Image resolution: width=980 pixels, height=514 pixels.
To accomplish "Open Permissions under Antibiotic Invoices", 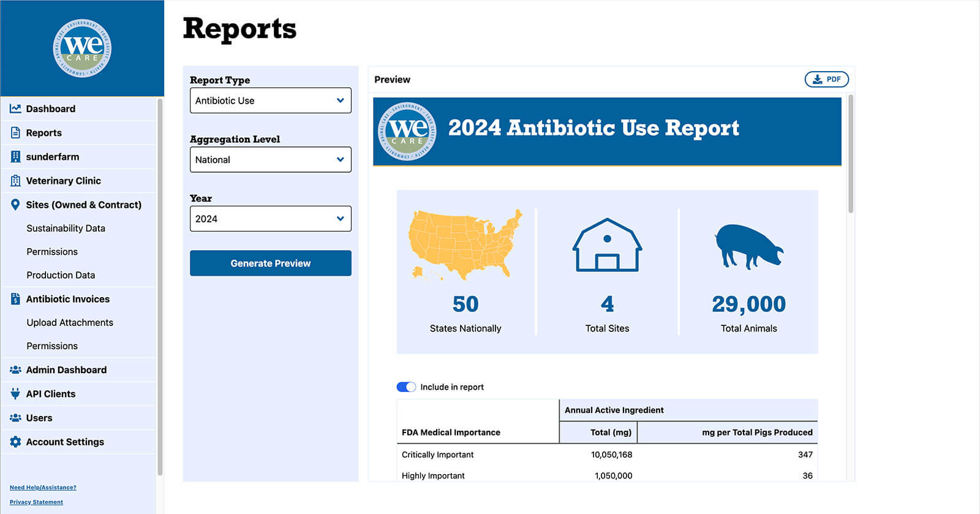I will [x=52, y=346].
